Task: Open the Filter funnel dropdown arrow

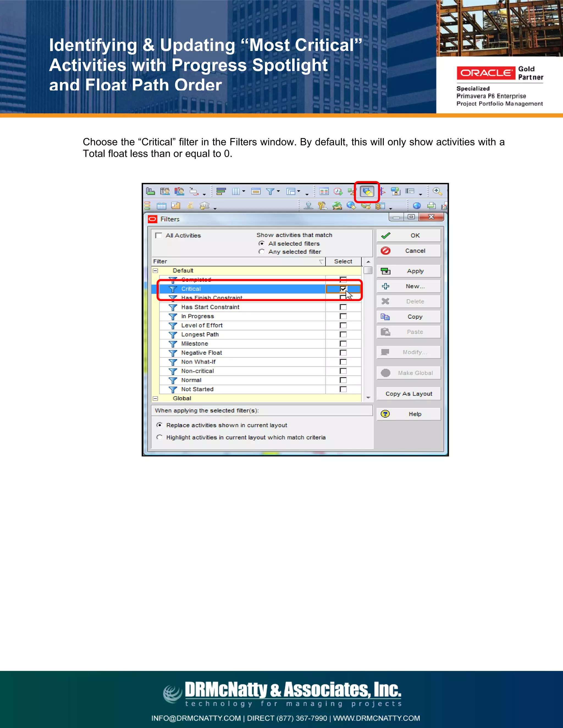Action: pyautogui.click(x=278, y=191)
